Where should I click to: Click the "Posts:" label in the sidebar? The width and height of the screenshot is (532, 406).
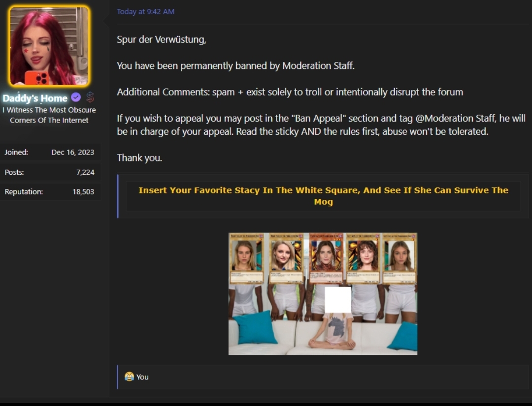click(14, 172)
